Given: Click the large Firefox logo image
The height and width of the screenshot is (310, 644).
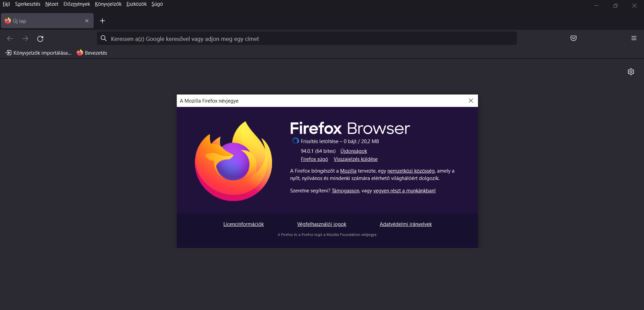Looking at the screenshot, I should tap(233, 161).
